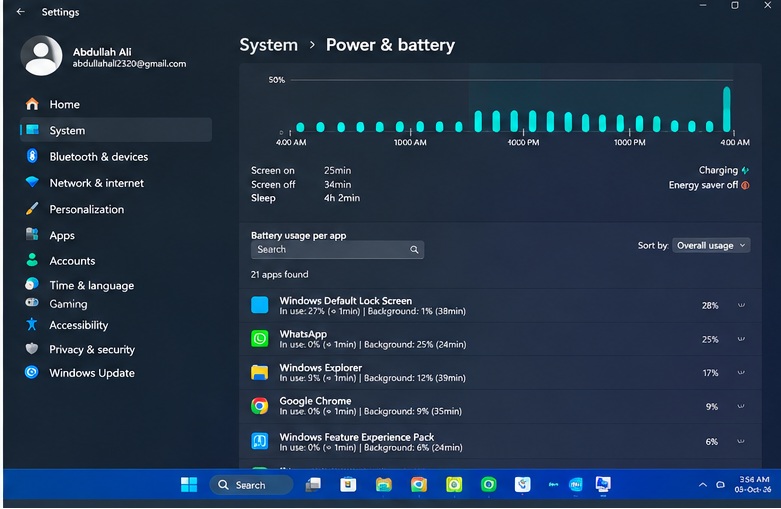Click the '21 apps found' text
781x509 pixels.
tap(279, 274)
